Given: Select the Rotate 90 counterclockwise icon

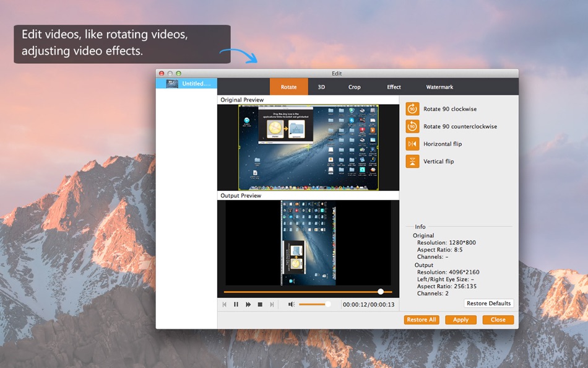Looking at the screenshot, I should 412,126.
